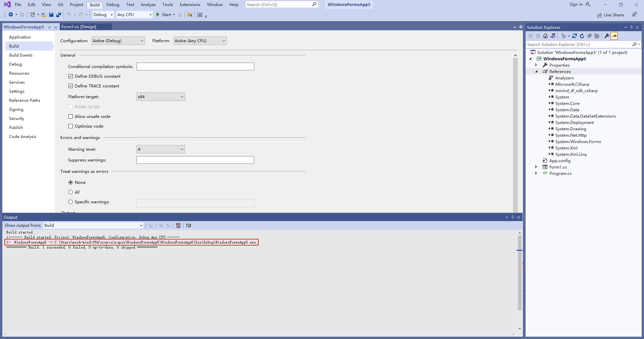Click the search magnifier in Solution Explorer
The height and width of the screenshot is (339, 644).
coord(634,44)
